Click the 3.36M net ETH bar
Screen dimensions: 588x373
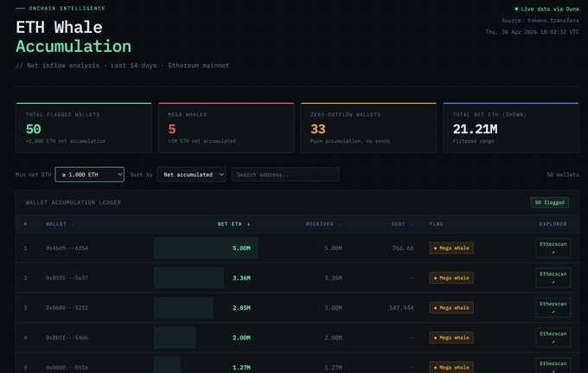tap(189, 278)
